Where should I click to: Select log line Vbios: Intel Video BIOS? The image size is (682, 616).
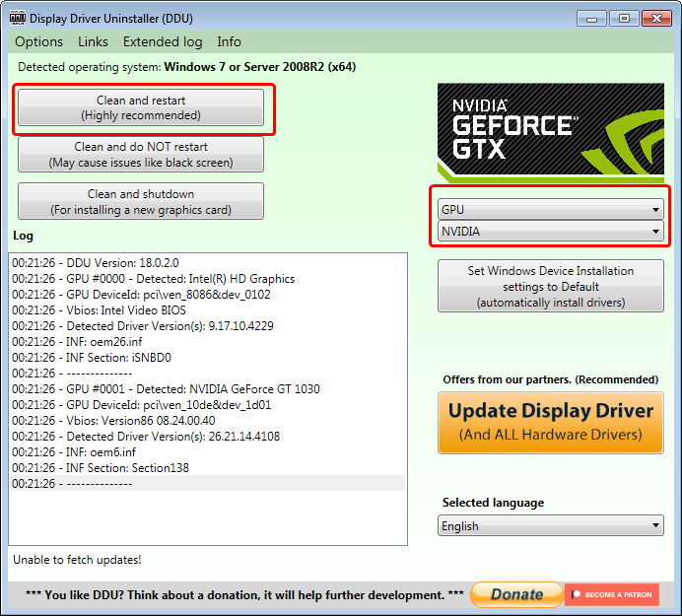[x=207, y=310]
